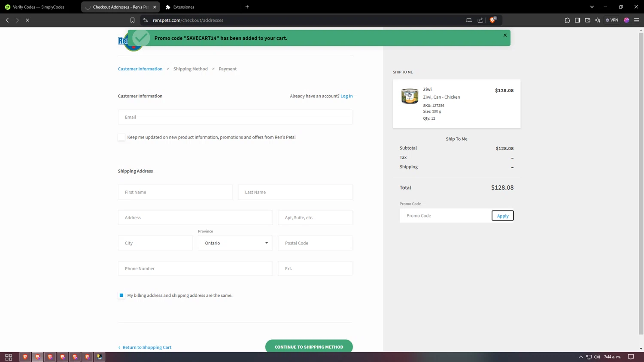Open Brave Shields lion icon
The height and width of the screenshot is (362, 644).
[493, 20]
